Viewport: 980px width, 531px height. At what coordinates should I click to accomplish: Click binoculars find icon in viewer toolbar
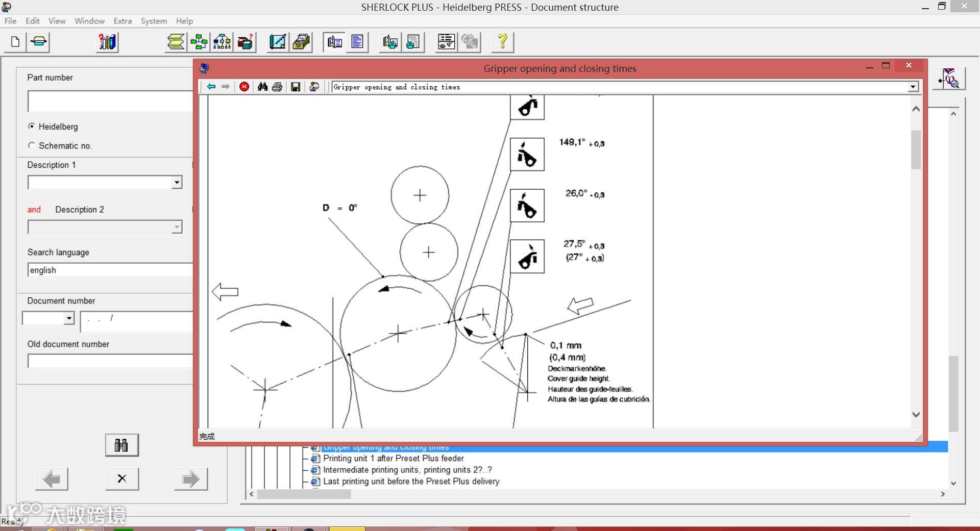[262, 87]
